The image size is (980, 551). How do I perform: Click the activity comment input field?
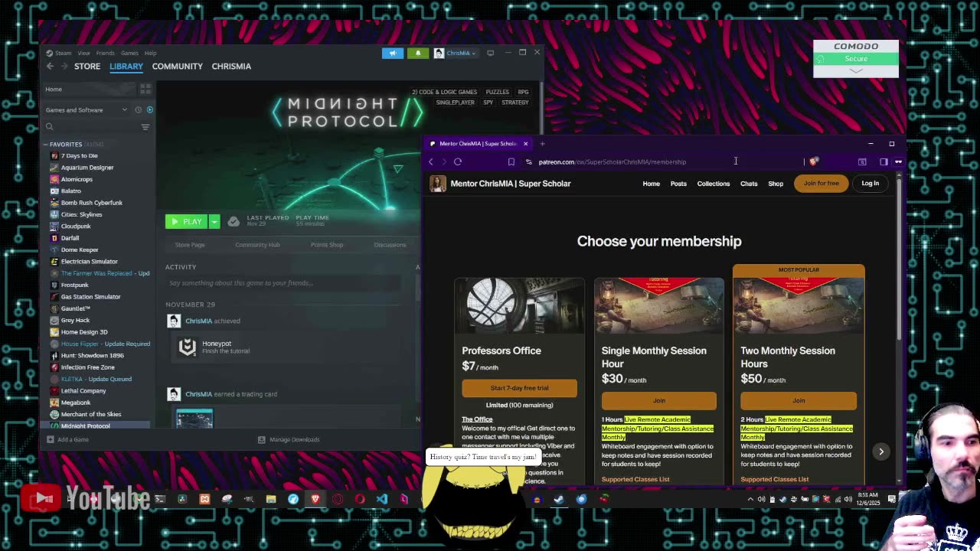[283, 283]
